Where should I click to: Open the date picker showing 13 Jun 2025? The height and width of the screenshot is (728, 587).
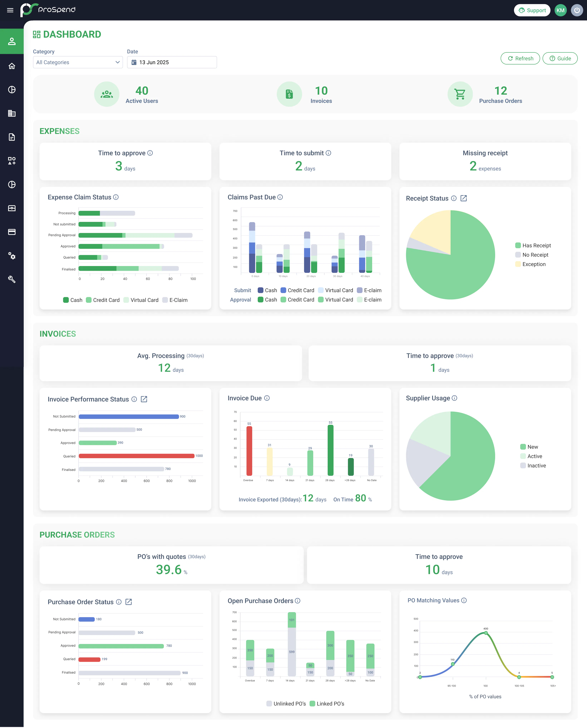point(172,62)
